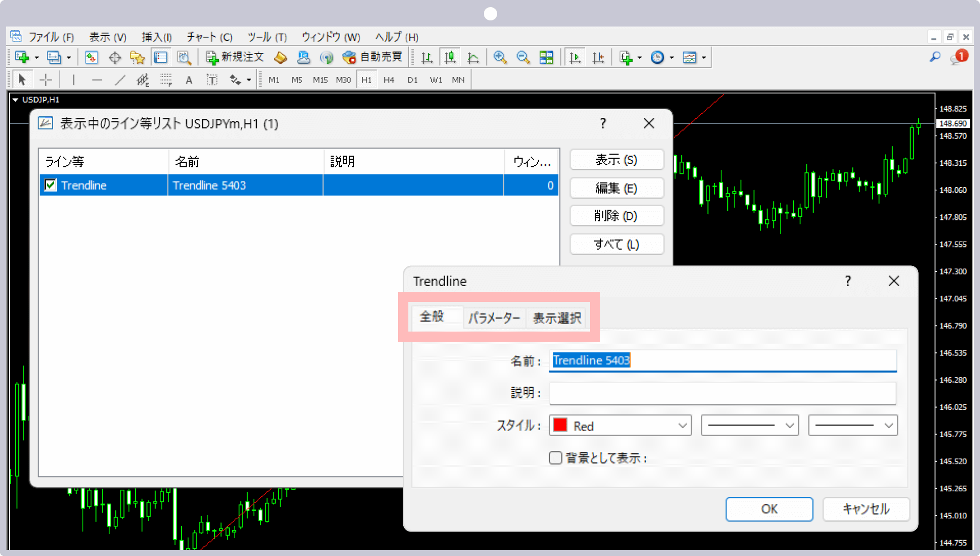Toggle the Terminal panel icon
Image resolution: width=980 pixels, height=556 pixels.
[x=161, y=58]
